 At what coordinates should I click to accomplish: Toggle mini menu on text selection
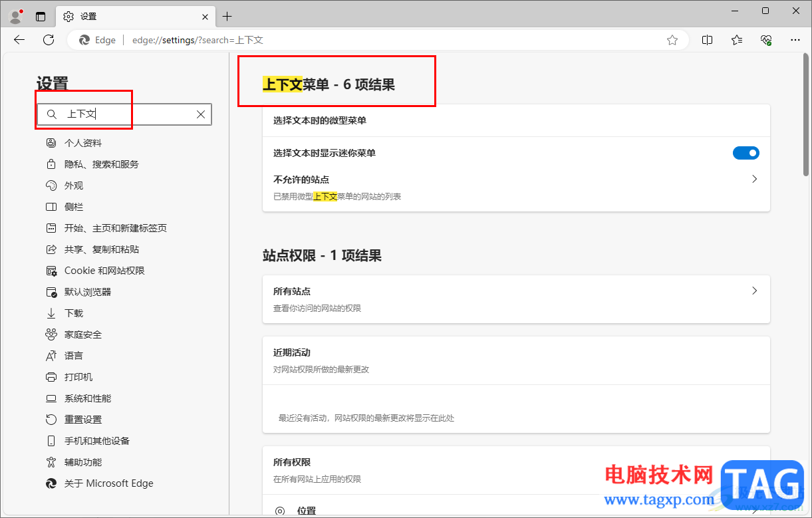pyautogui.click(x=746, y=153)
